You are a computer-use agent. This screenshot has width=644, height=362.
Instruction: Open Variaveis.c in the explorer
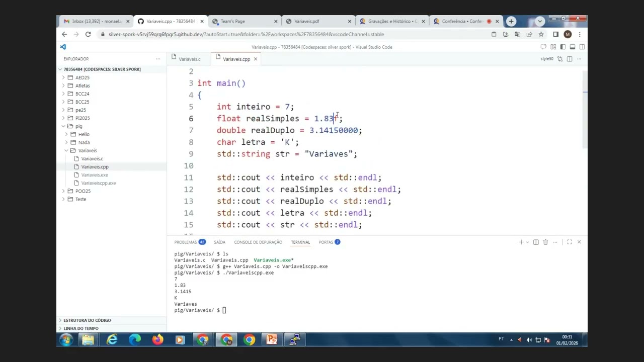coord(92,158)
